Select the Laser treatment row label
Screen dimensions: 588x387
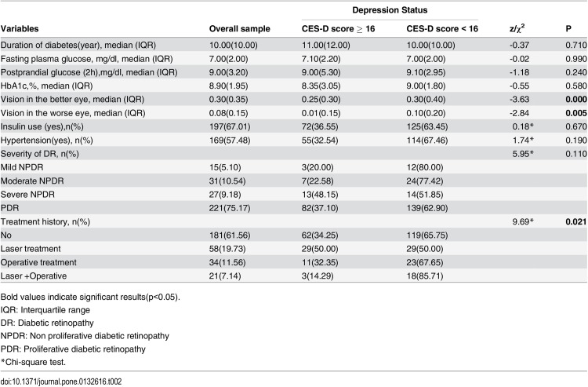(31, 249)
